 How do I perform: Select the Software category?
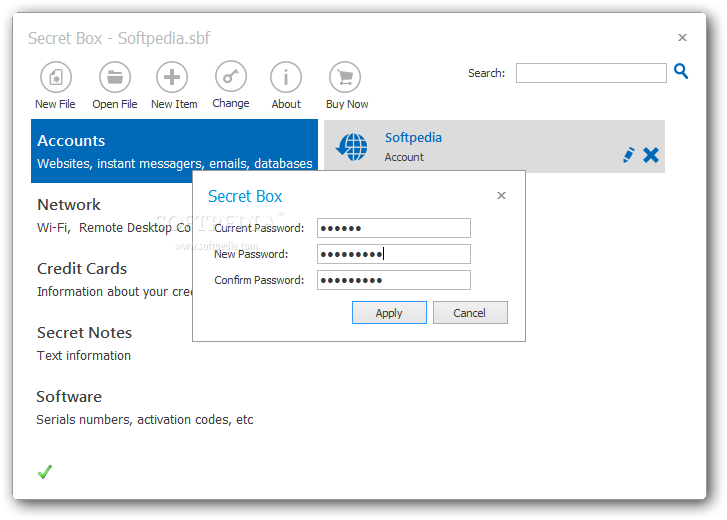tap(174, 407)
